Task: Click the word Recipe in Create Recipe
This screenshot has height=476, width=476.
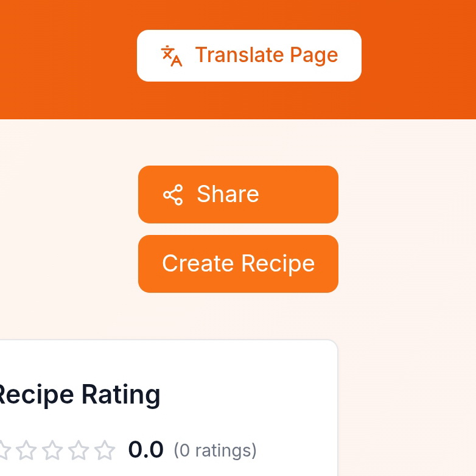Action: 278,264
